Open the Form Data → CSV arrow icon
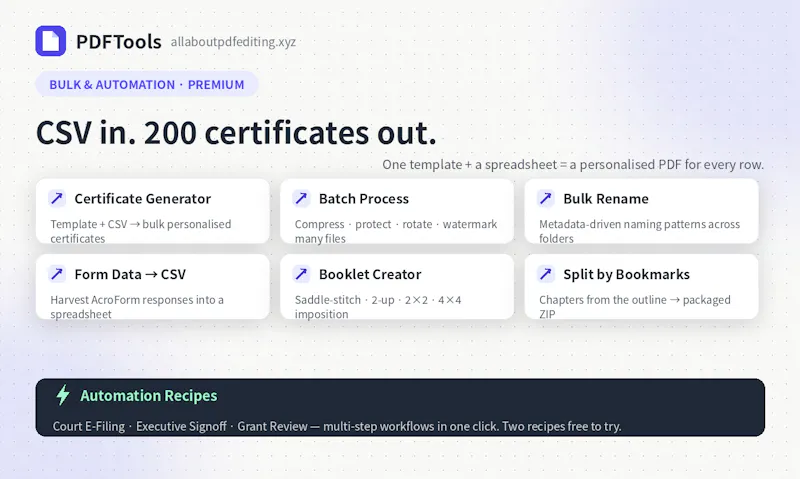 point(57,274)
